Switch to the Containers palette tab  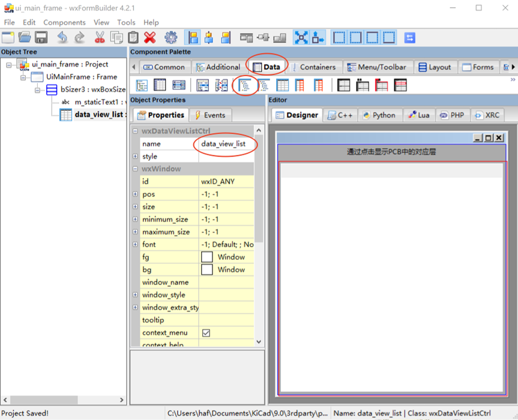pos(314,67)
